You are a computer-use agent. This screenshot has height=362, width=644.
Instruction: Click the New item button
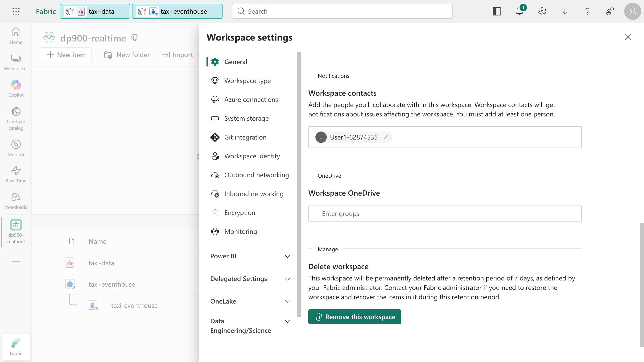[x=66, y=55]
